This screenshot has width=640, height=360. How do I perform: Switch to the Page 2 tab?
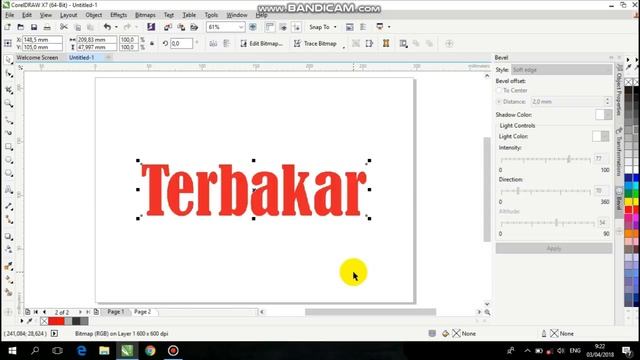142,311
